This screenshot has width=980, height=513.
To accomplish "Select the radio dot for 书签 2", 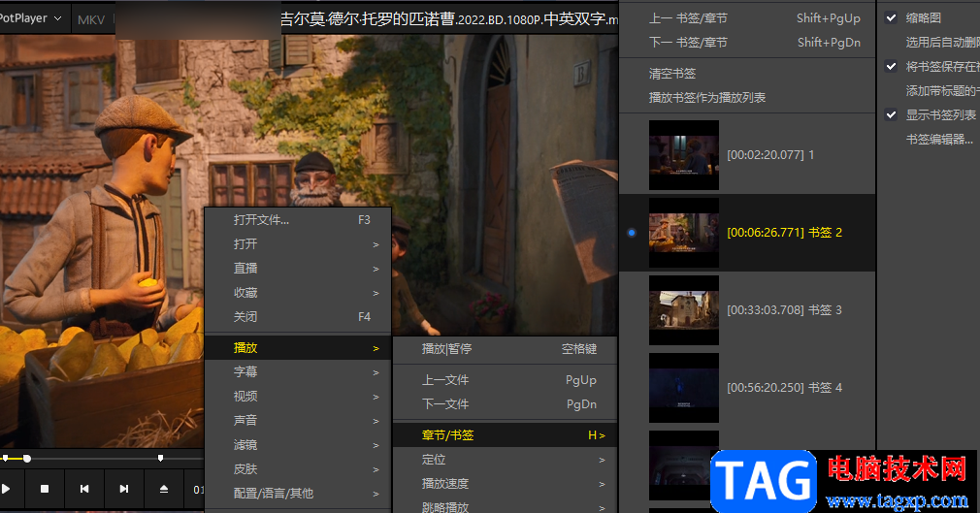I will 632,233.
